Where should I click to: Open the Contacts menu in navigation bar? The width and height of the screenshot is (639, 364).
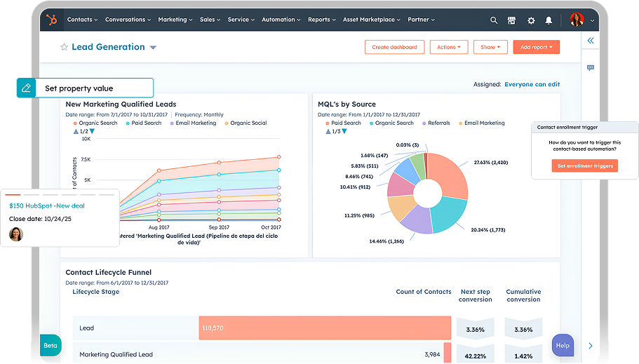click(82, 20)
